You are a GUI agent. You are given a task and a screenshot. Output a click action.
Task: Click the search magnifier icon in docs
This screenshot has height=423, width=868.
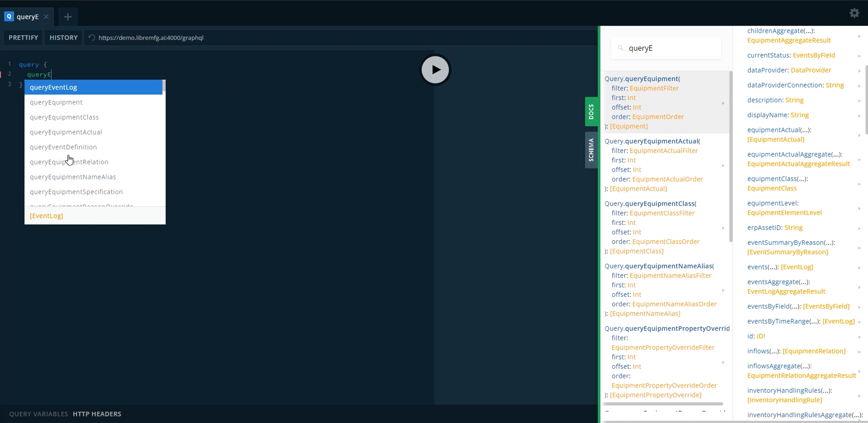621,48
